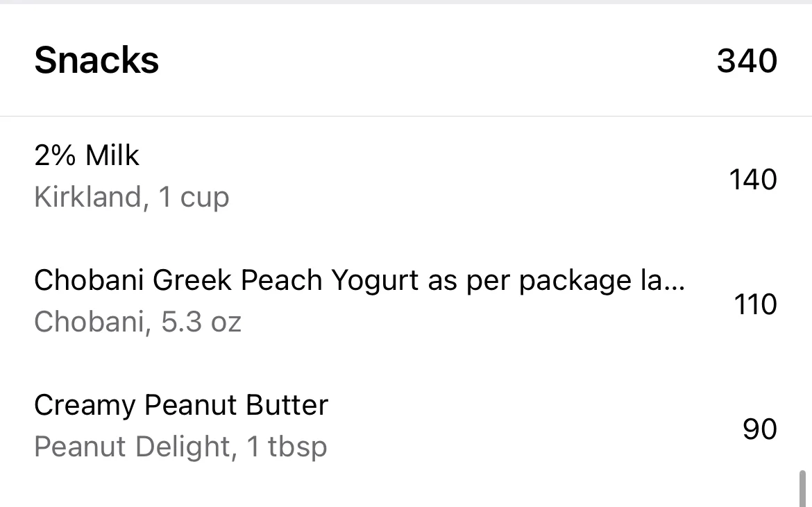Click the word Yogurt in item title

point(375,282)
